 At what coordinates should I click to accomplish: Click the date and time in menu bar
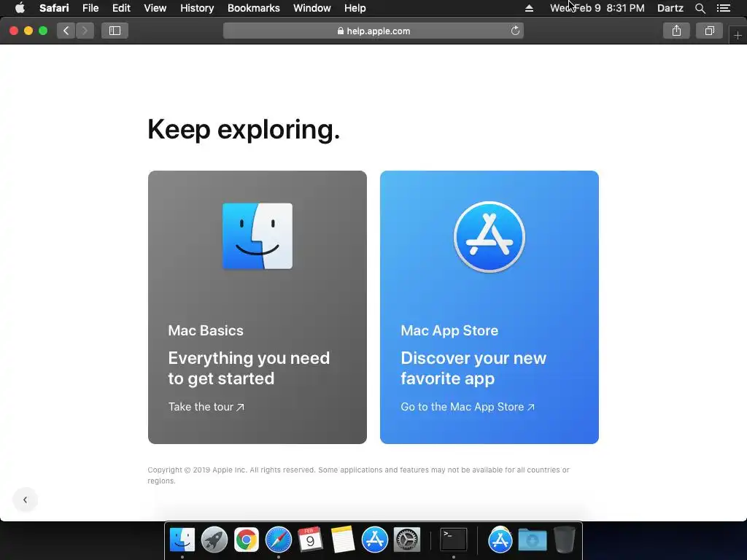click(597, 8)
